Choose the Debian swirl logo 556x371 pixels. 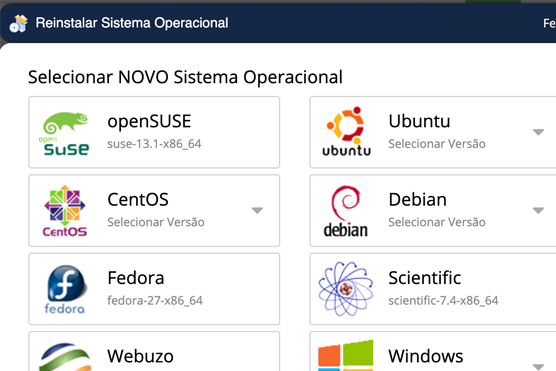[x=346, y=211]
